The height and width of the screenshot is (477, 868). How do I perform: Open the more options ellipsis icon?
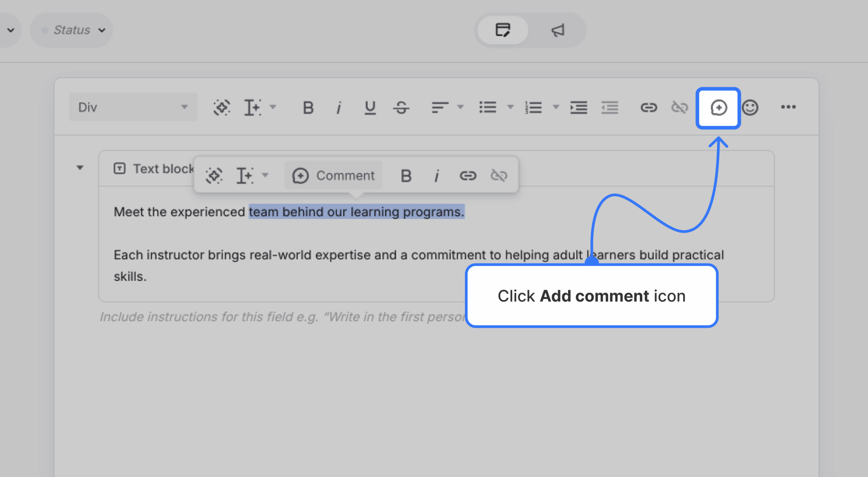788,107
